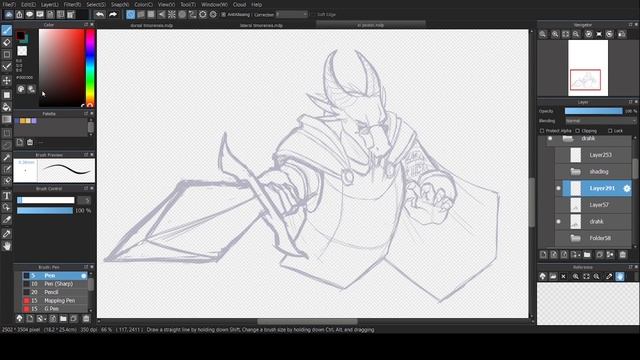Select the Dot tool in toolbox

click(7, 54)
